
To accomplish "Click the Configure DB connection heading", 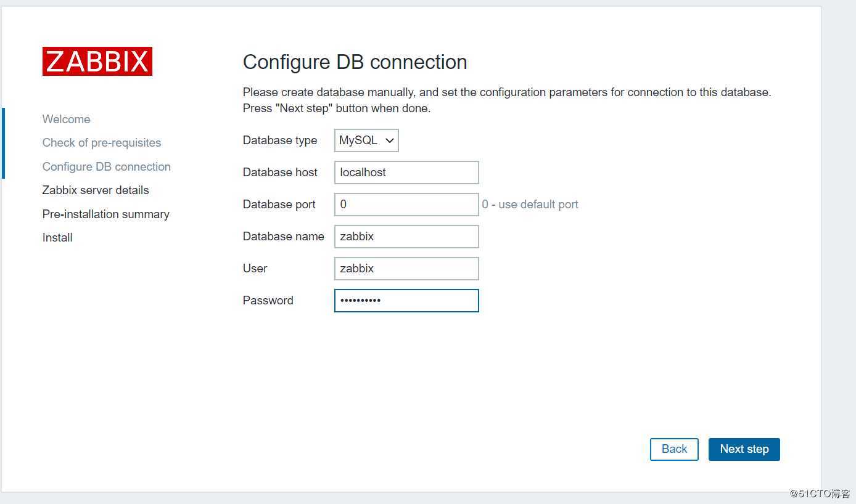I will coord(355,62).
